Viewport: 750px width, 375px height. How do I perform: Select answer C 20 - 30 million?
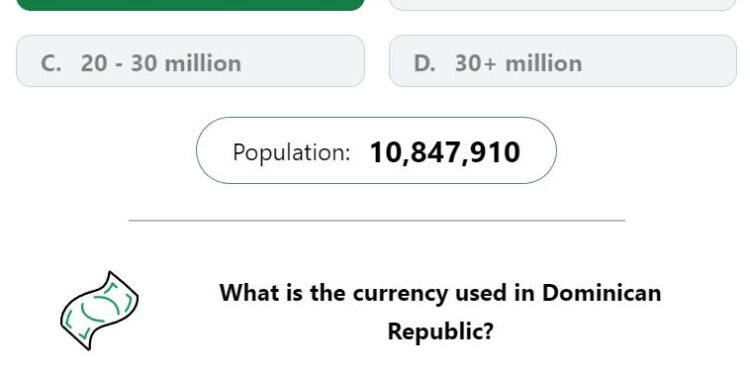point(190,61)
